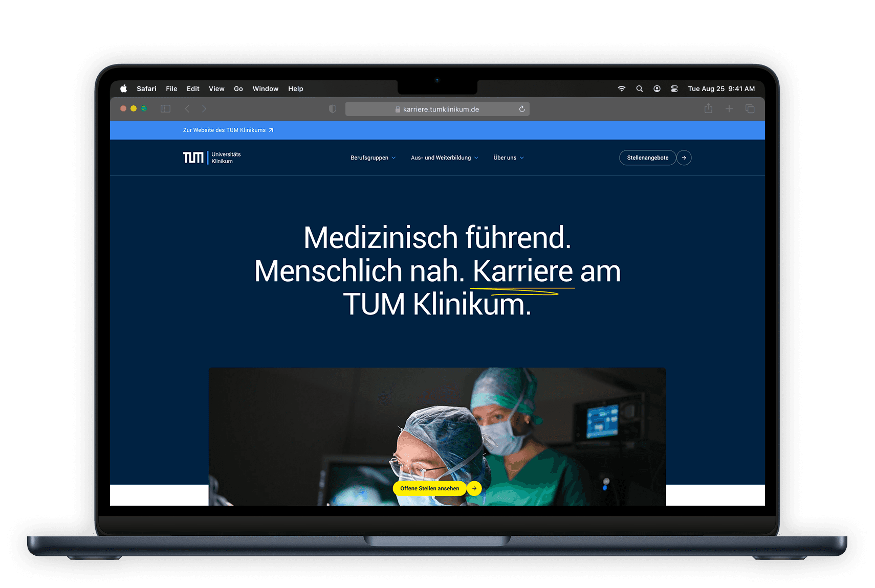Expand the Berufsgruppen dropdown

pos(373,157)
